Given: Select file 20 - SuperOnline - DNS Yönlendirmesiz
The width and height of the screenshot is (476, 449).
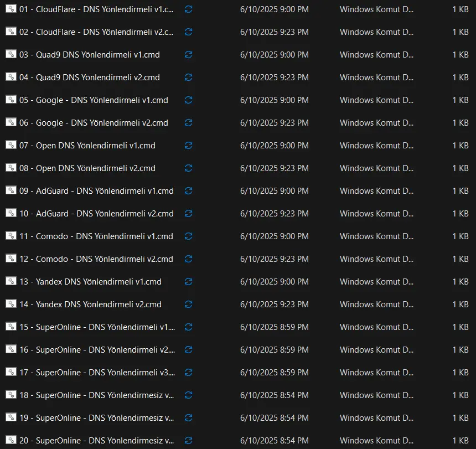Looking at the screenshot, I should pyautogui.click(x=96, y=441).
